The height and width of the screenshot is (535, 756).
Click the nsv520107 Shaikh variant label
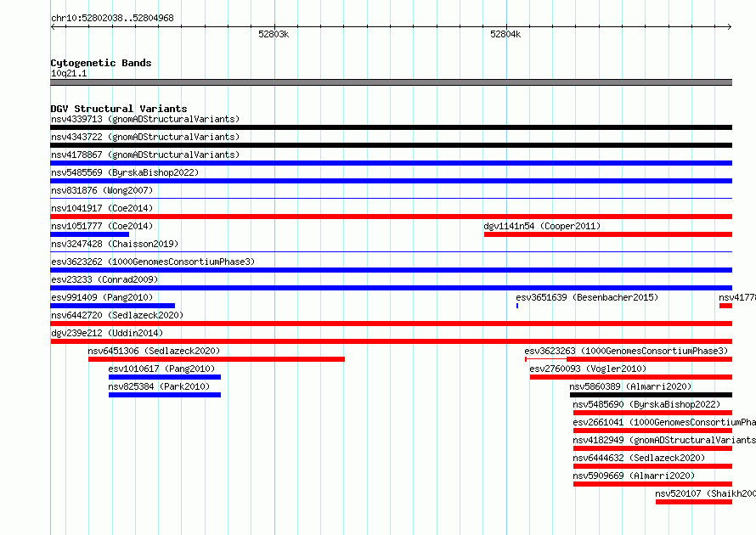click(705, 493)
